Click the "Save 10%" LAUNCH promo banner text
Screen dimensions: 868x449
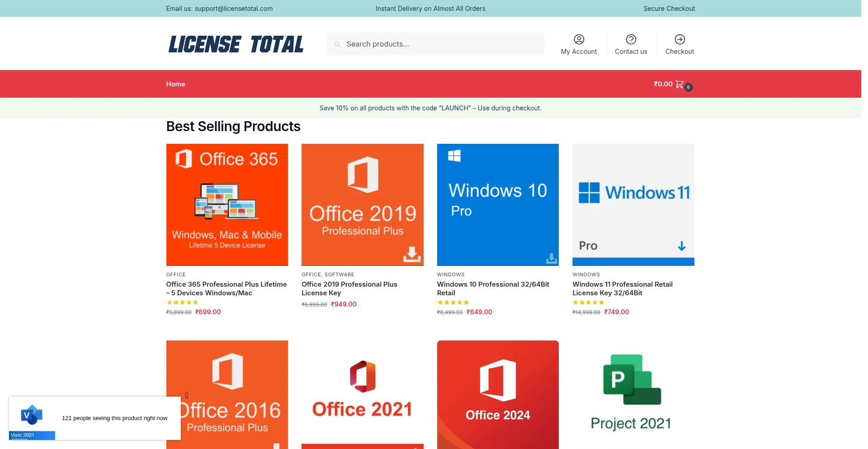[430, 108]
